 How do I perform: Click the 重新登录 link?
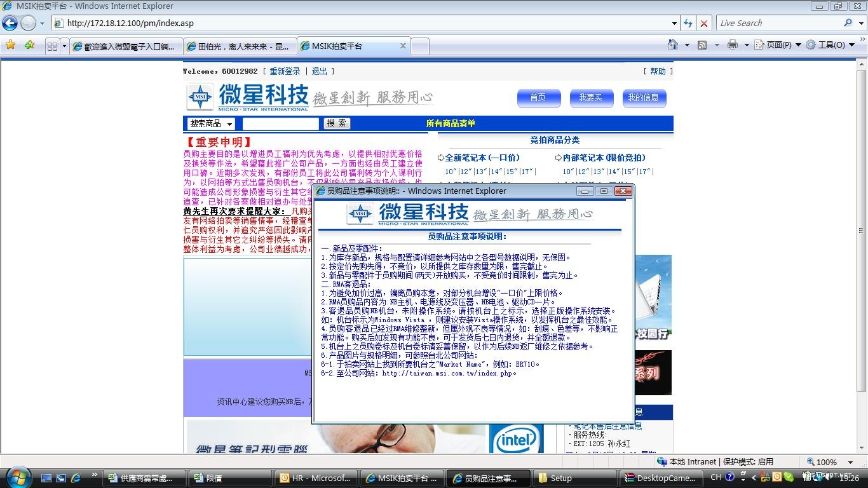pos(285,71)
